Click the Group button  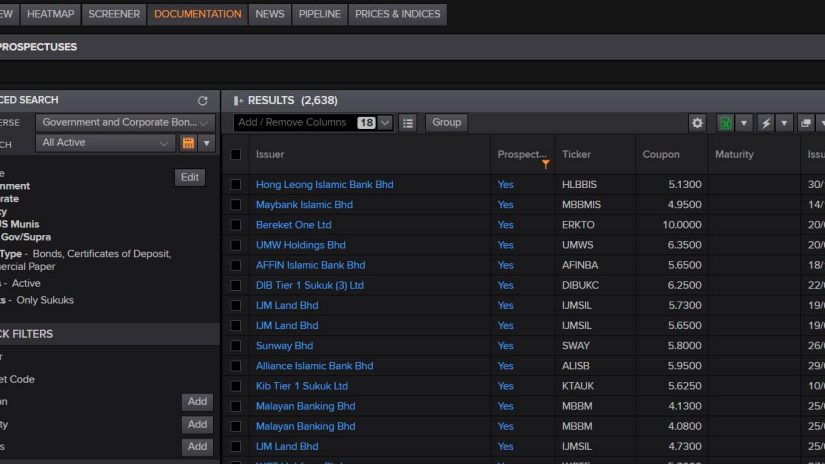(446, 123)
